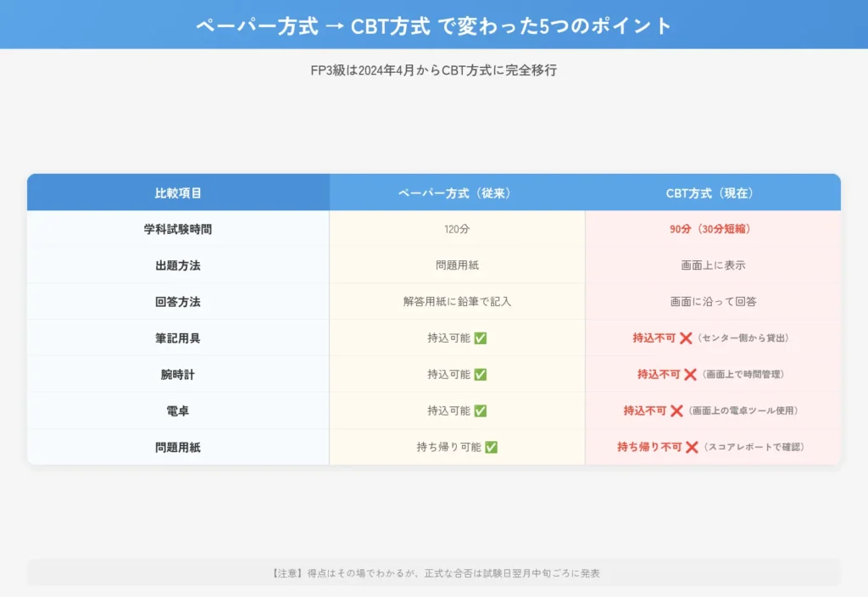
Task: Click the checkmark beside 持ち帰り可能
Action: [492, 445]
